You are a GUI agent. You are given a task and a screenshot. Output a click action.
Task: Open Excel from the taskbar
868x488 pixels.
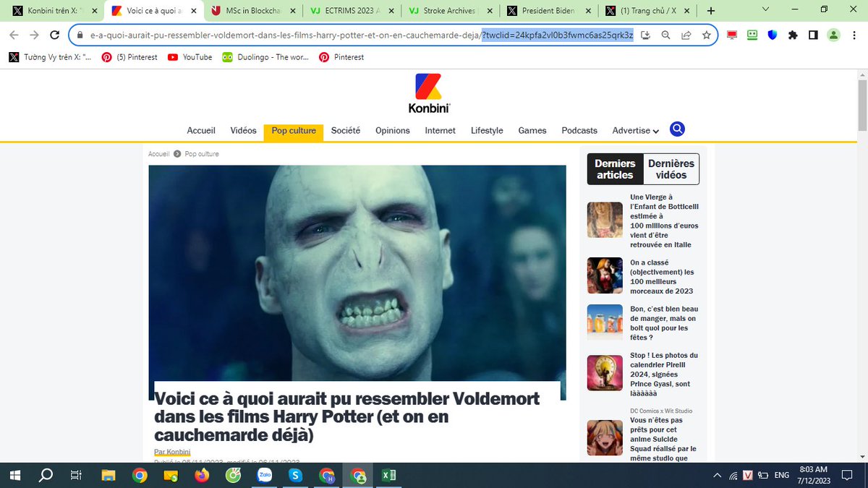tap(388, 475)
